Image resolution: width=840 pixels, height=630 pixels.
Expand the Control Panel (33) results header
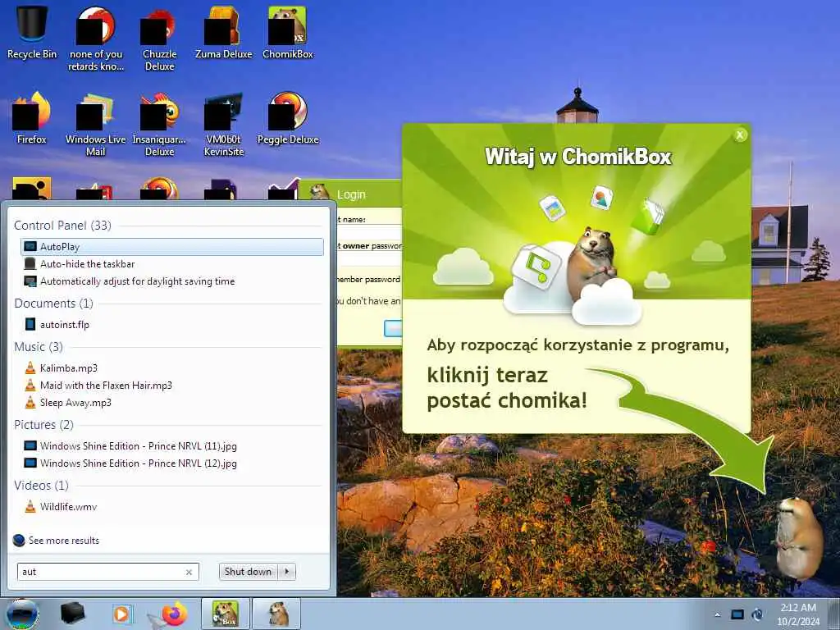(x=62, y=226)
